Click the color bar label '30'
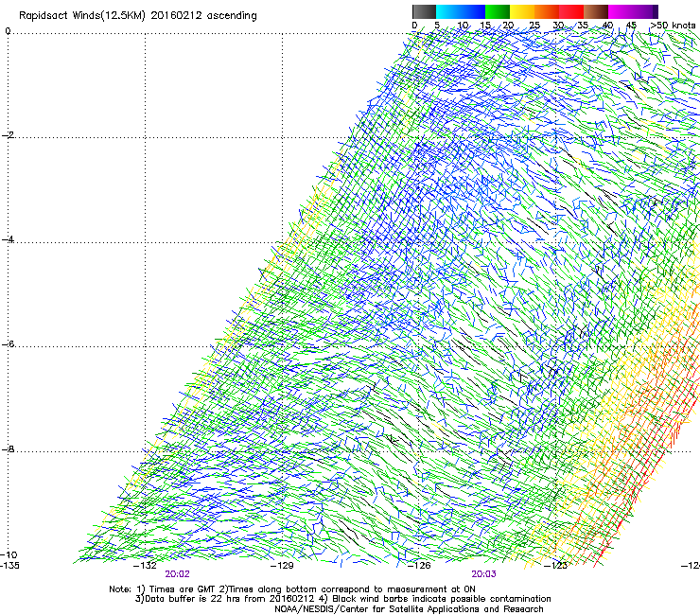This screenshot has height=615, width=700. (558, 26)
